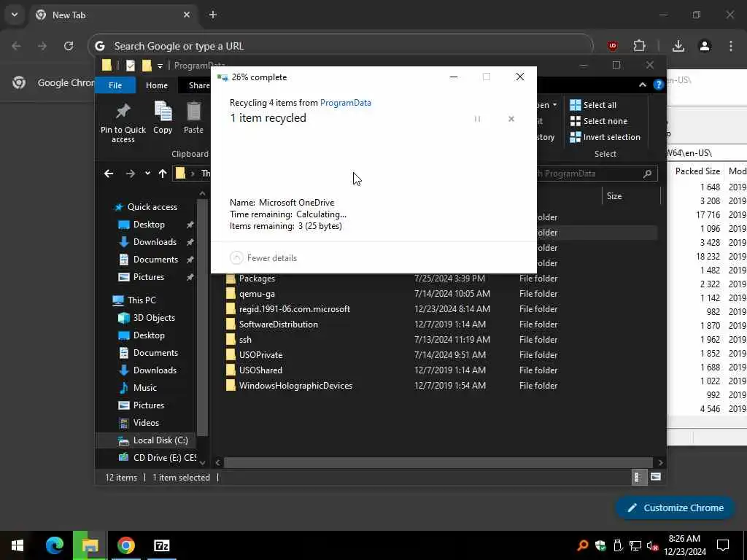The width and height of the screenshot is (747, 560).
Task: Switch to large icons view layout
Action: click(x=656, y=477)
